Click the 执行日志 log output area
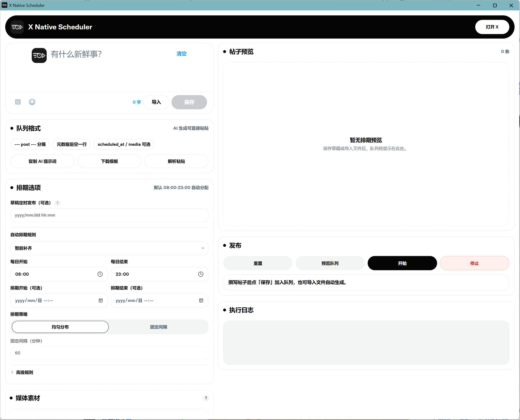This screenshot has height=420, width=520. (x=366, y=343)
